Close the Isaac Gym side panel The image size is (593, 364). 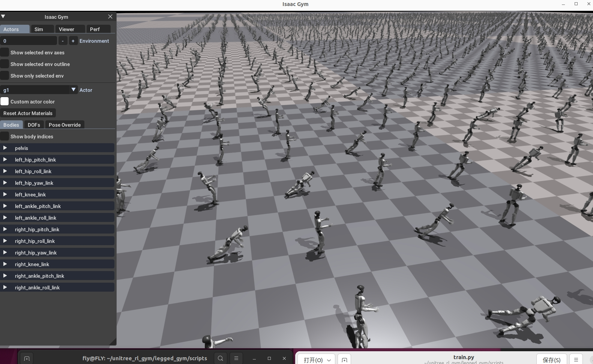(110, 16)
